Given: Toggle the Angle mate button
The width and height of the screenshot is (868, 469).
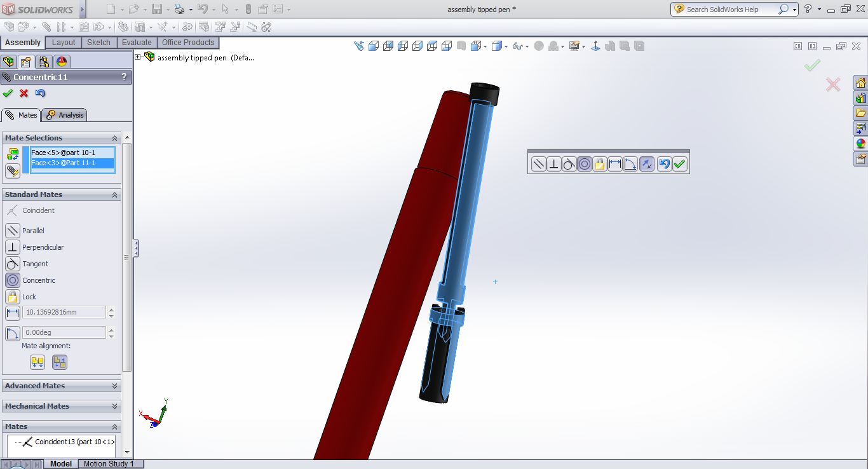Looking at the screenshot, I should (13, 333).
